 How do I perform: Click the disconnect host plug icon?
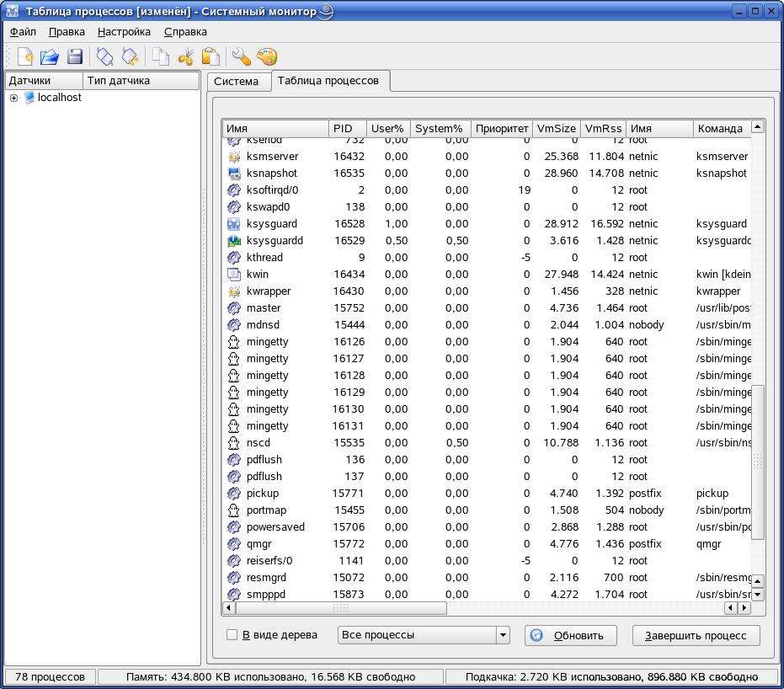click(x=130, y=57)
